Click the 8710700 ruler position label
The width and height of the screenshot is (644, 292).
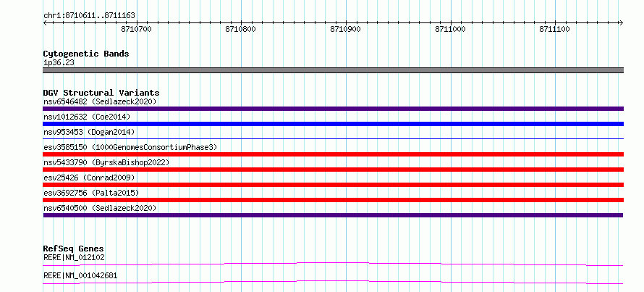pos(137,30)
